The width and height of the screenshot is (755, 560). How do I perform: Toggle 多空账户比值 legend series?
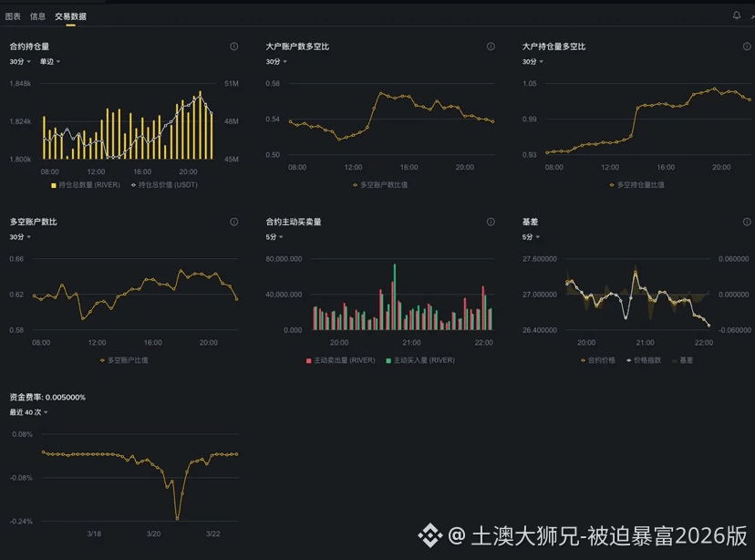pyautogui.click(x=124, y=360)
